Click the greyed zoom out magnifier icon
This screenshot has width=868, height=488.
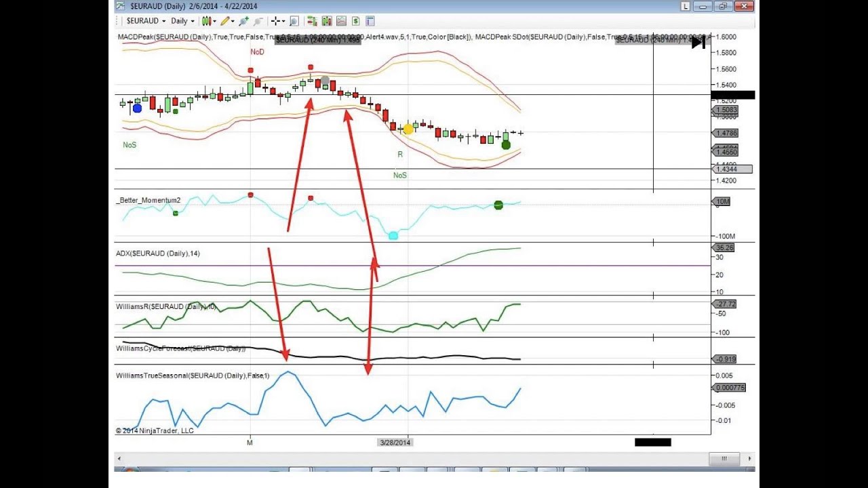pos(258,21)
